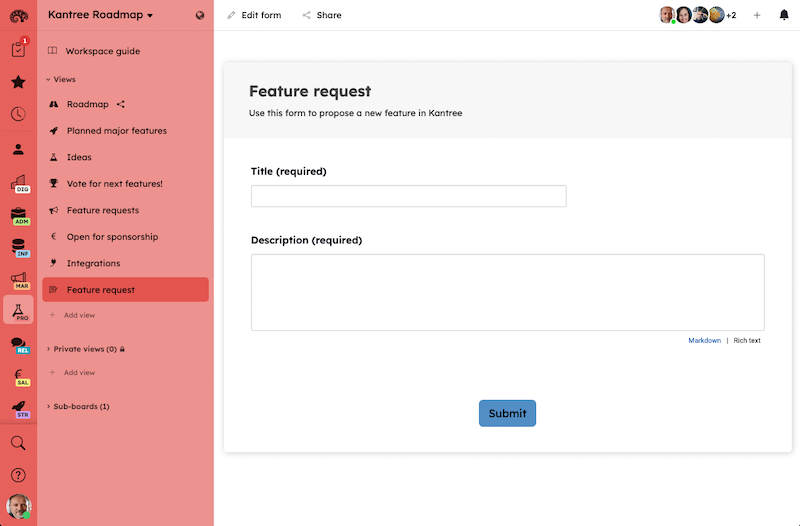Open the help question mark icon
The image size is (800, 526).
18,475
